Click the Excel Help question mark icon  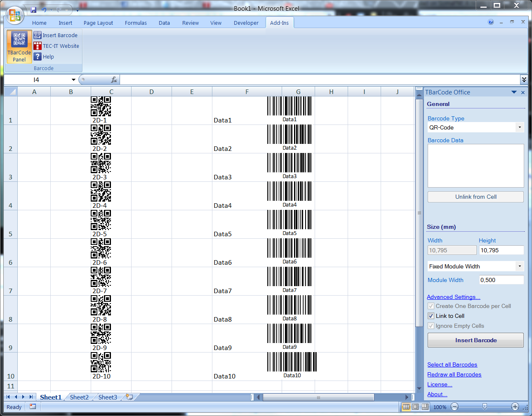(x=491, y=22)
